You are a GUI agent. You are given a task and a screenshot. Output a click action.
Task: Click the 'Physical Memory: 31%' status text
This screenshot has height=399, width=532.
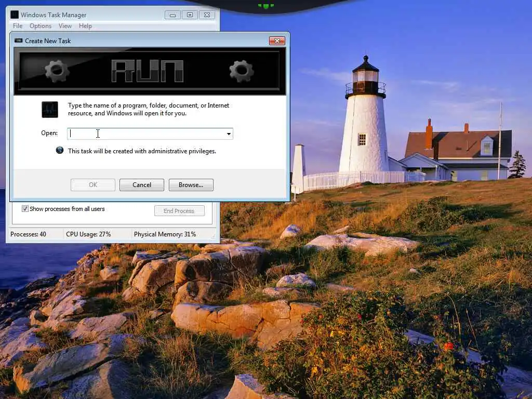(x=165, y=234)
